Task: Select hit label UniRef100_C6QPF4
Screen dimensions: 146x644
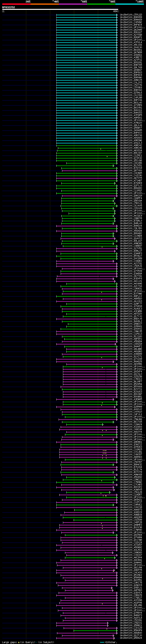Action: pos(131,198)
